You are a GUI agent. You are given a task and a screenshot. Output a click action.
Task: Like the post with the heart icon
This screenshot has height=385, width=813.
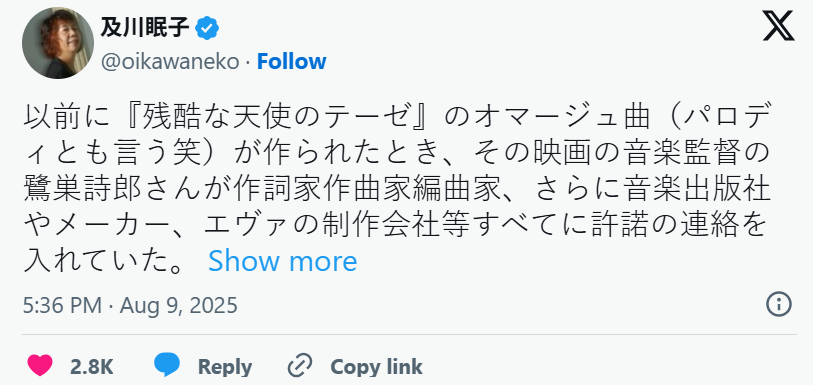pyautogui.click(x=40, y=366)
